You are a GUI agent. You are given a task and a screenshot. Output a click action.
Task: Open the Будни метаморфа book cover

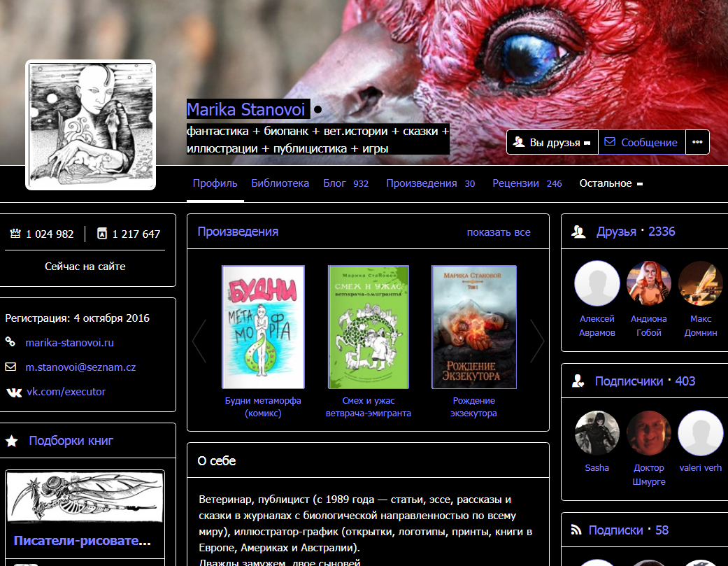point(263,327)
